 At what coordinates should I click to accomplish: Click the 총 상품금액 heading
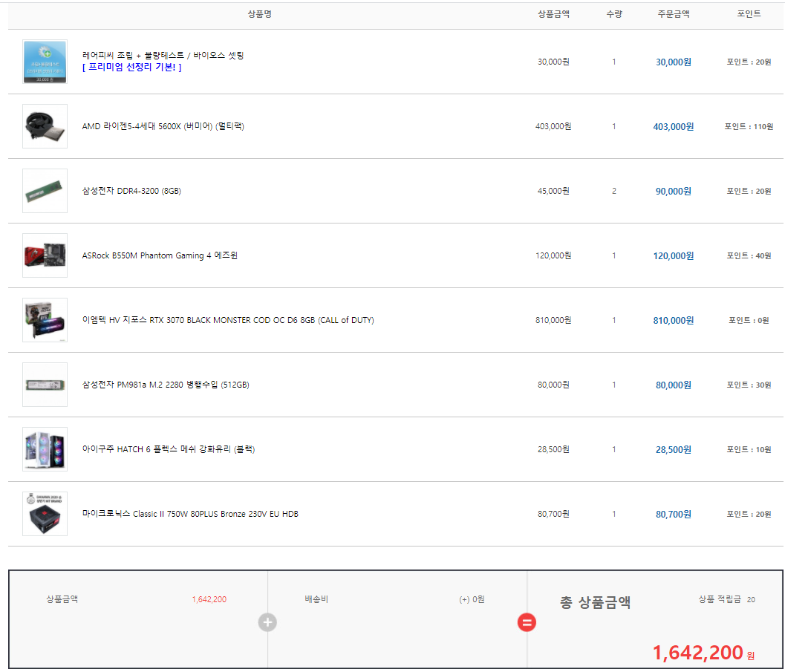point(595,602)
